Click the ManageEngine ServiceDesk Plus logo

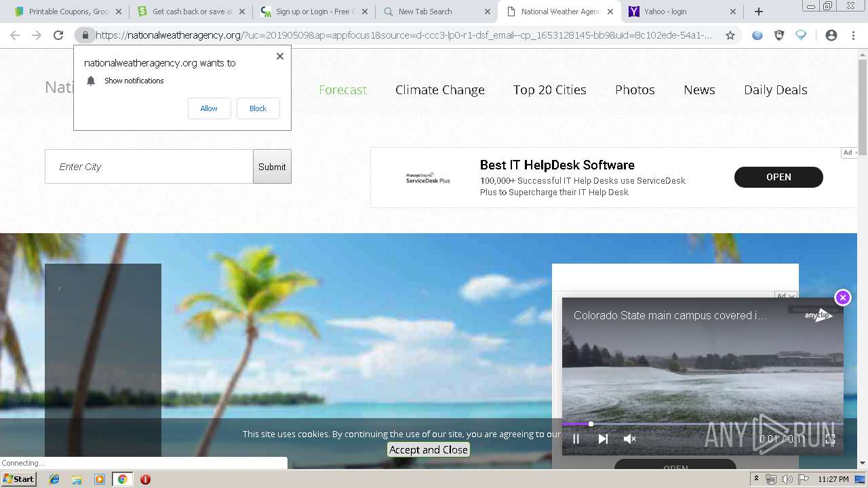click(x=428, y=178)
